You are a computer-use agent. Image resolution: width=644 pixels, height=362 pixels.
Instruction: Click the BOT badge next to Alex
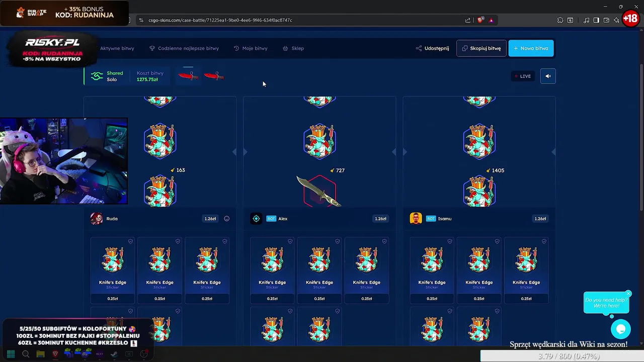[x=271, y=219]
